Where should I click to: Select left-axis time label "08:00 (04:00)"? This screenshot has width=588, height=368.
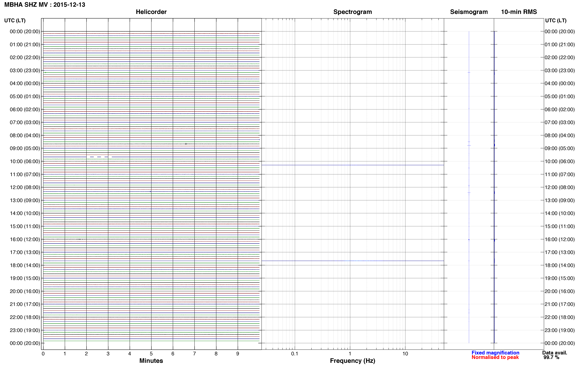coord(25,135)
